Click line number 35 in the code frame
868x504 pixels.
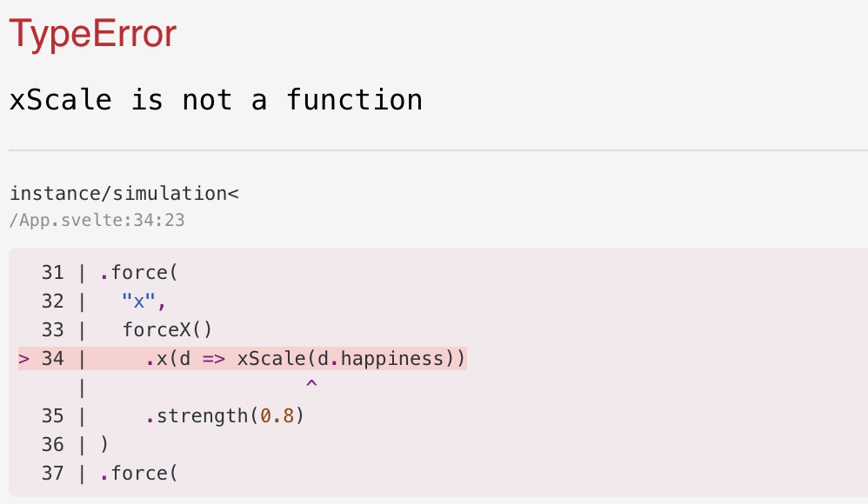[x=52, y=416]
